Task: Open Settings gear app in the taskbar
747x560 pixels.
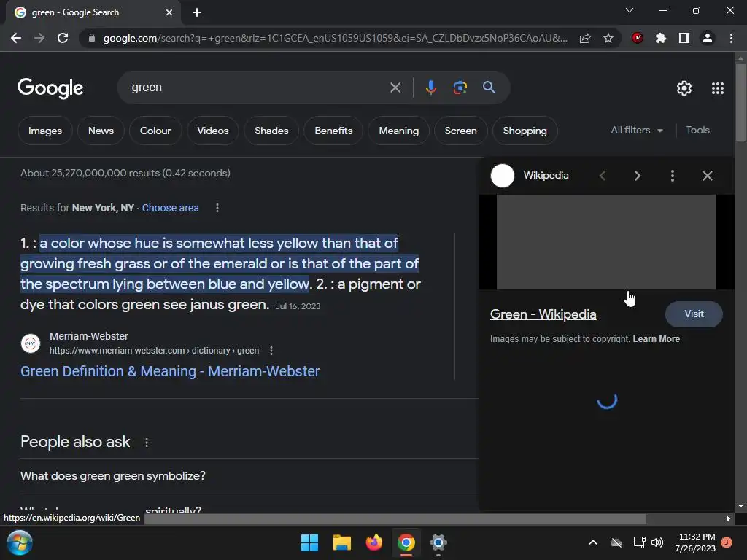Action: click(x=438, y=542)
